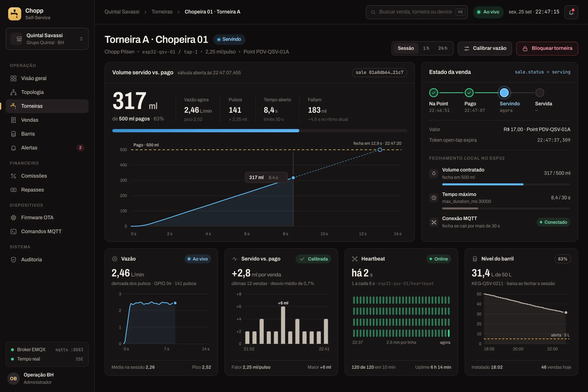Image resolution: width=588 pixels, height=392 pixels.
Task: Click the 317 ml chart marker point
Action: (x=293, y=178)
